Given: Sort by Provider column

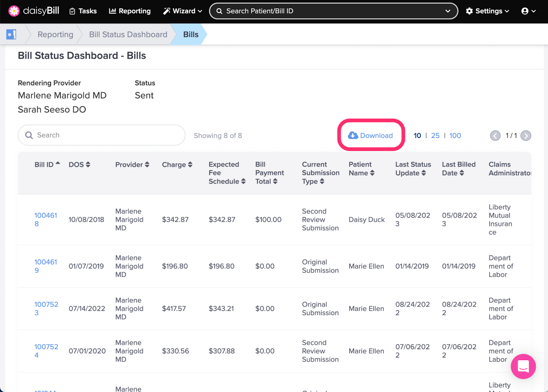Looking at the screenshot, I should (x=132, y=164).
